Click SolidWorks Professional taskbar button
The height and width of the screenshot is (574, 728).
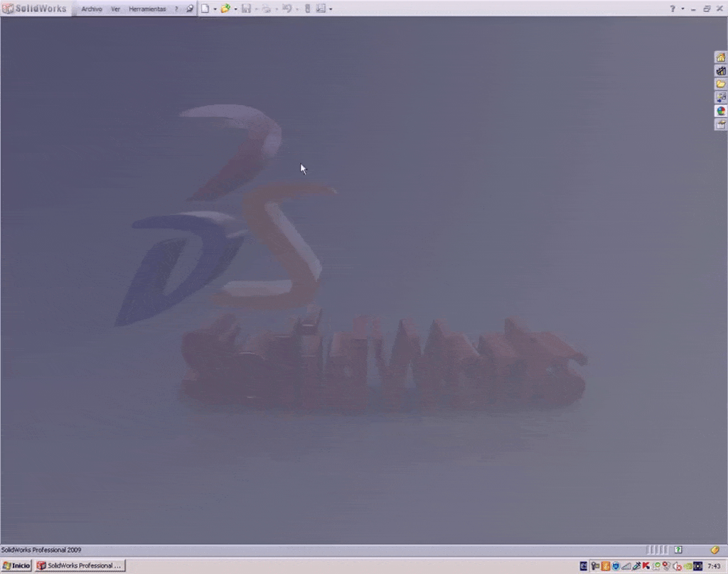click(80, 565)
